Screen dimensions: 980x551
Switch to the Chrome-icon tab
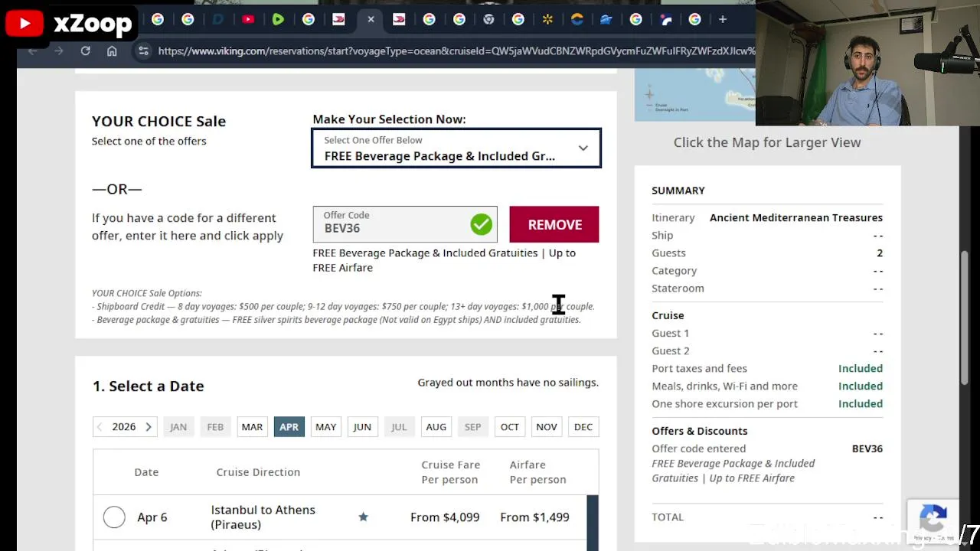488,20
